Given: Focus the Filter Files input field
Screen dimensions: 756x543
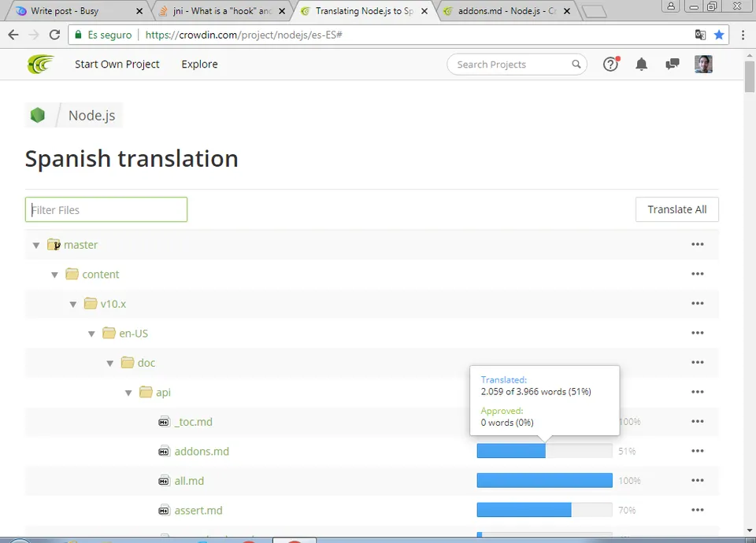Looking at the screenshot, I should click(106, 209).
